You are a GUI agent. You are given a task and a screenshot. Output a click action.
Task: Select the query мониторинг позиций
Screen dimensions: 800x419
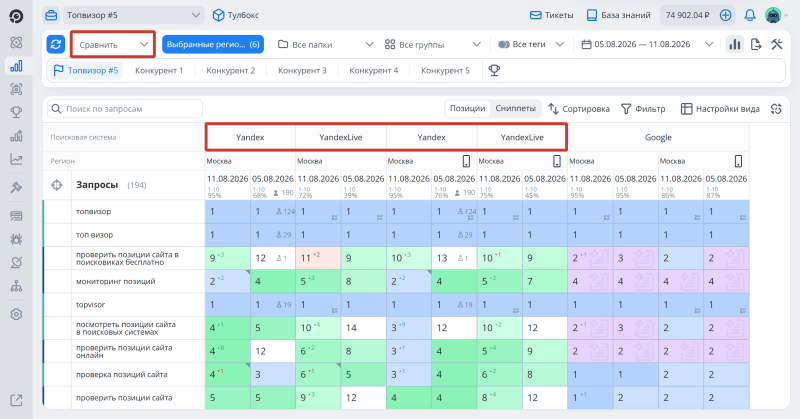pos(115,281)
